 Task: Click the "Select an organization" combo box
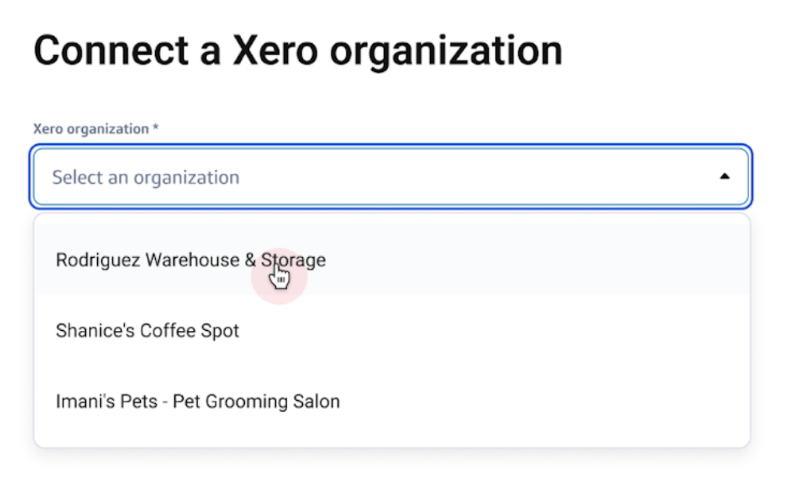(391, 177)
